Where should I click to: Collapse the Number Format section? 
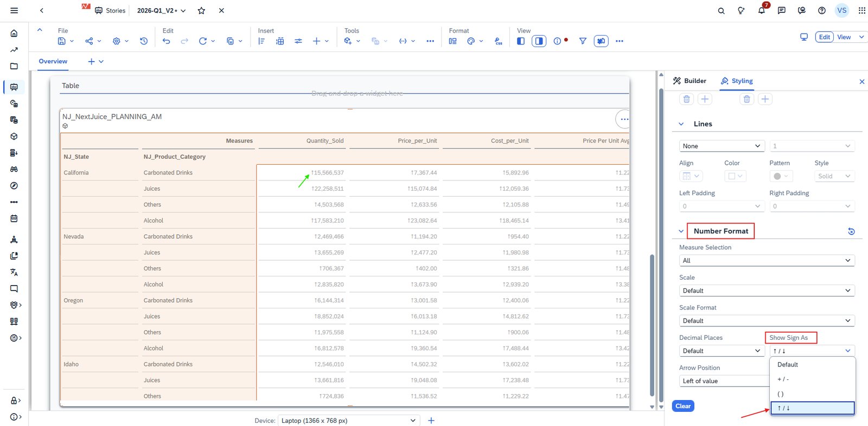(681, 231)
